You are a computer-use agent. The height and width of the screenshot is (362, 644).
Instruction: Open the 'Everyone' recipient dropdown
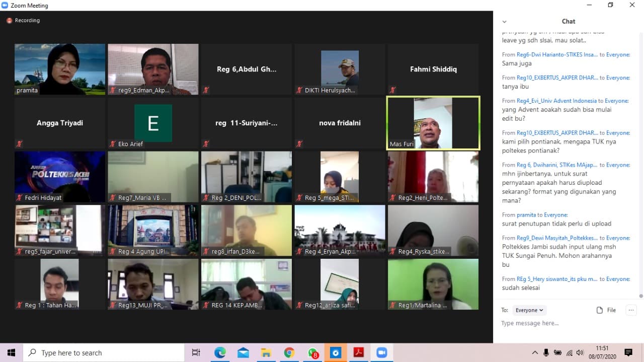(529, 310)
